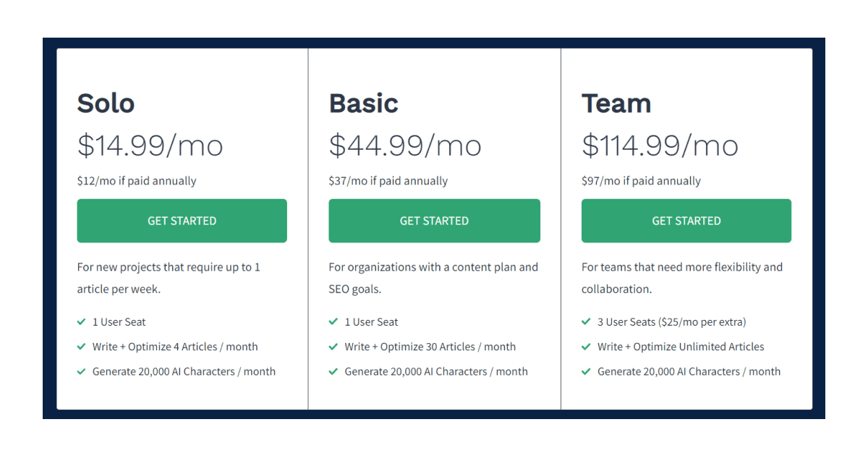Click the Solo plan GET STARTED button
The width and height of the screenshot is (868, 456).
182,221
